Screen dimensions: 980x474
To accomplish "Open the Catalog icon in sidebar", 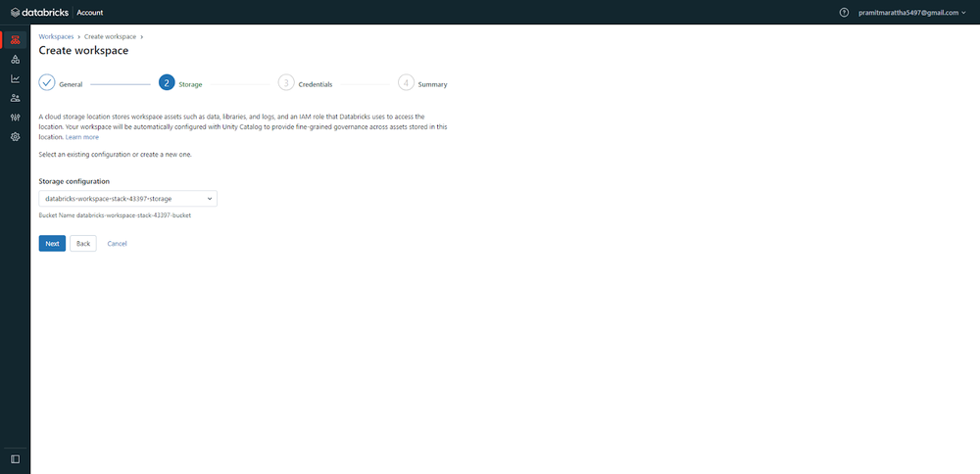I will (15, 60).
